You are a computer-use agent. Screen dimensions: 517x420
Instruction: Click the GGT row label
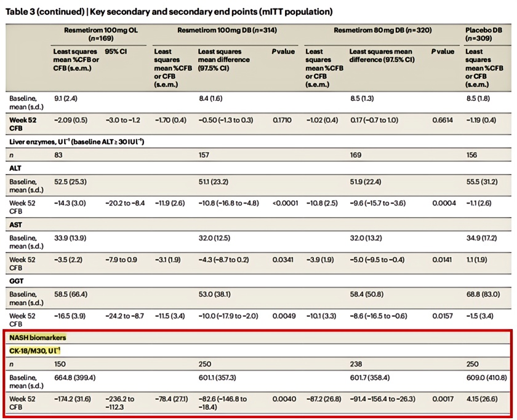[x=16, y=283]
